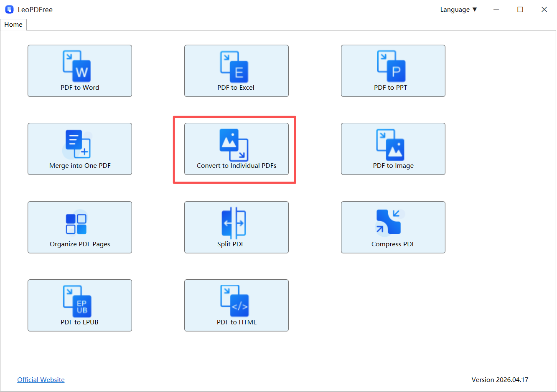Click the Version 2026.04.17 text
The width and height of the screenshot is (557, 392).
[500, 380]
